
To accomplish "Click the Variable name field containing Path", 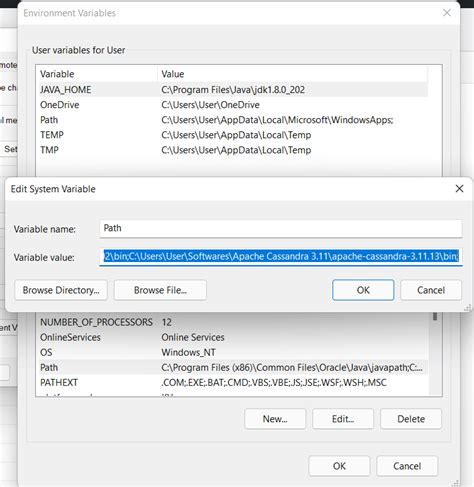I will click(x=281, y=229).
